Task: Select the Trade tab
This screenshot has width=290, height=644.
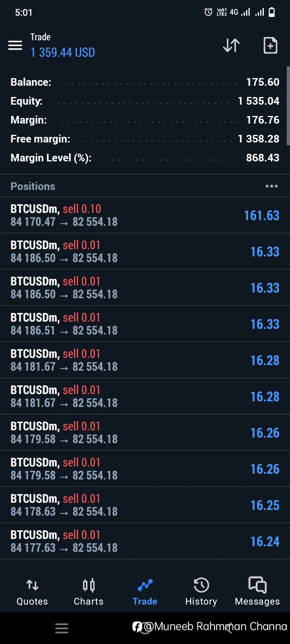Action: pos(145,592)
